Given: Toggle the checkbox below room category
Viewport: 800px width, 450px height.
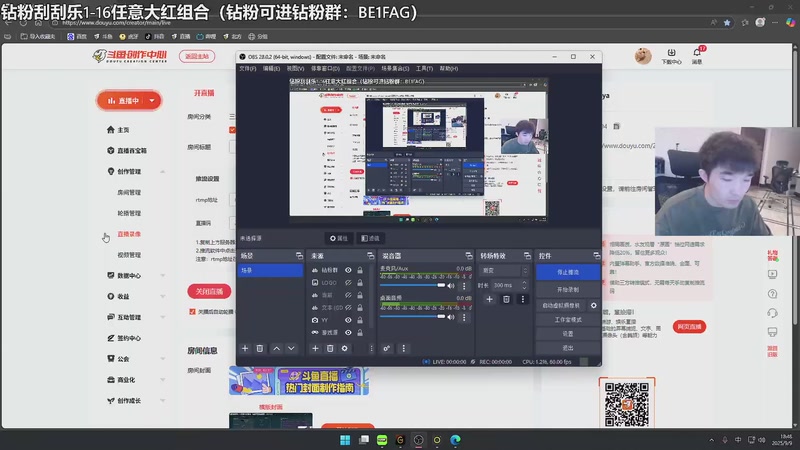Looking at the screenshot, I should [232, 130].
